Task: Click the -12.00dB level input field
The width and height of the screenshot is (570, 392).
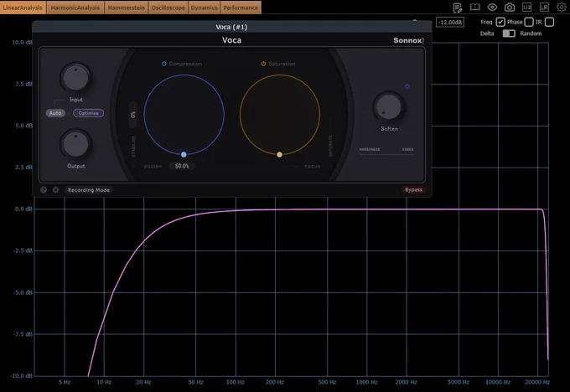Action: [450, 22]
